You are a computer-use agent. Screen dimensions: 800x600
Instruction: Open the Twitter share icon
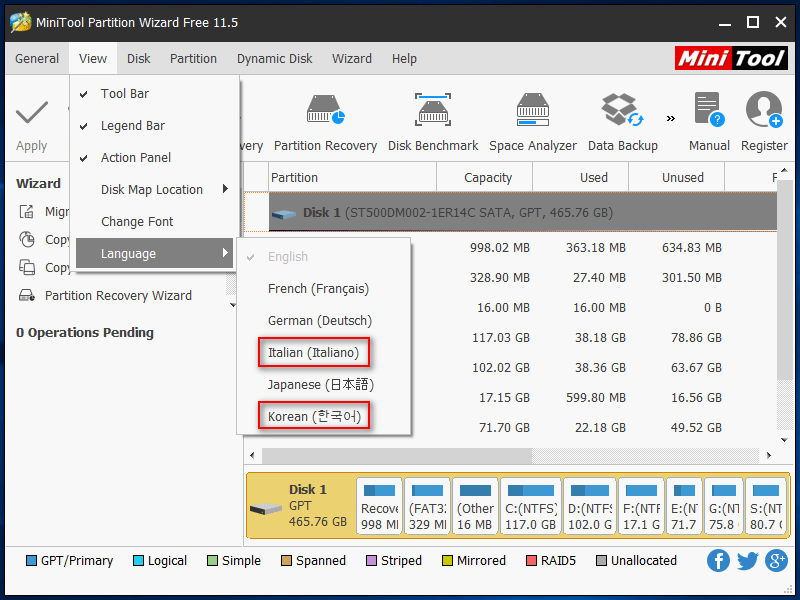tap(747, 561)
